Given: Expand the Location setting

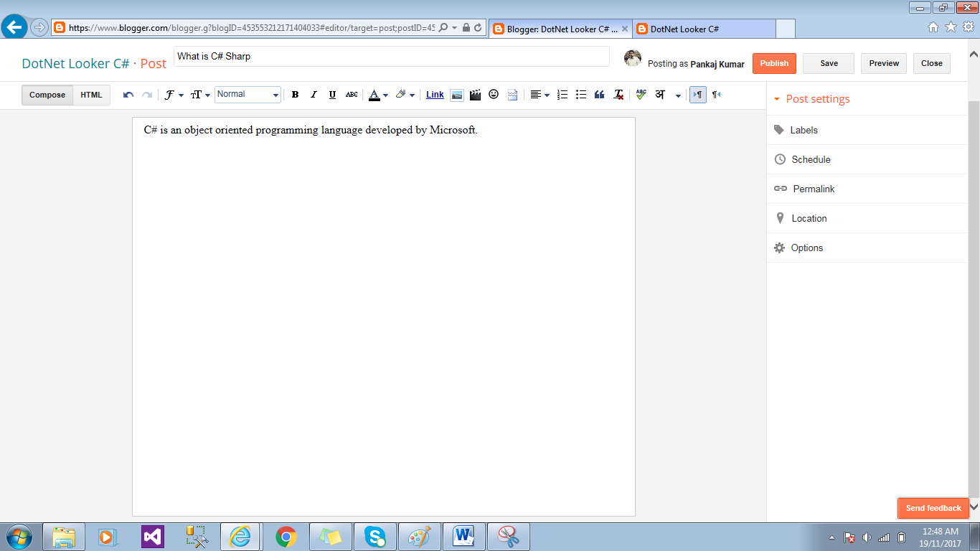Looking at the screenshot, I should (867, 218).
